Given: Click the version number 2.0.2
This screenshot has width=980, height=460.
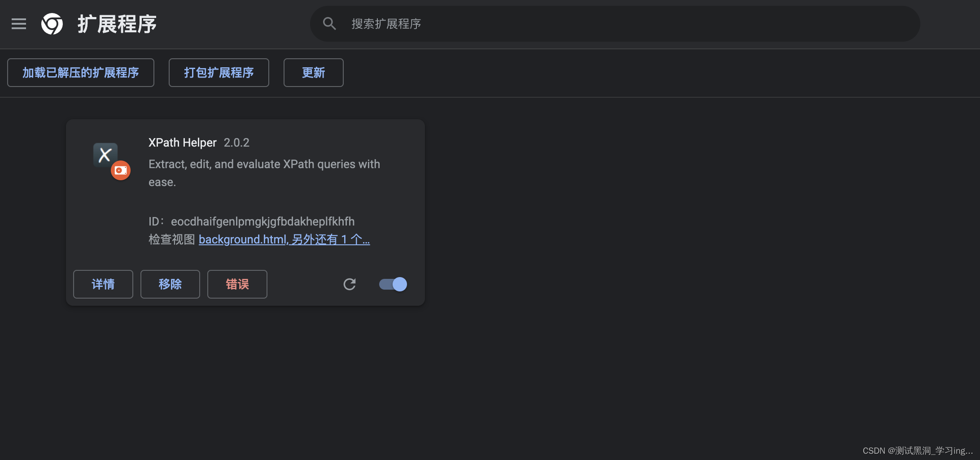Looking at the screenshot, I should pos(236,143).
